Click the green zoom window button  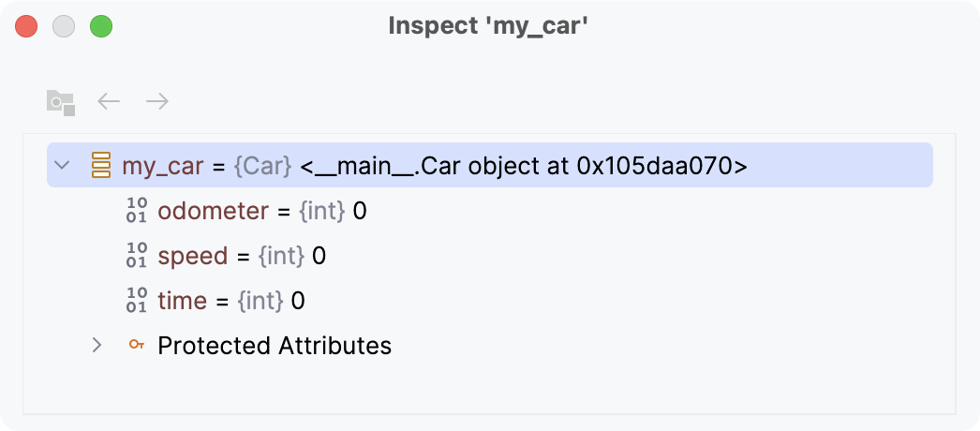tap(101, 27)
